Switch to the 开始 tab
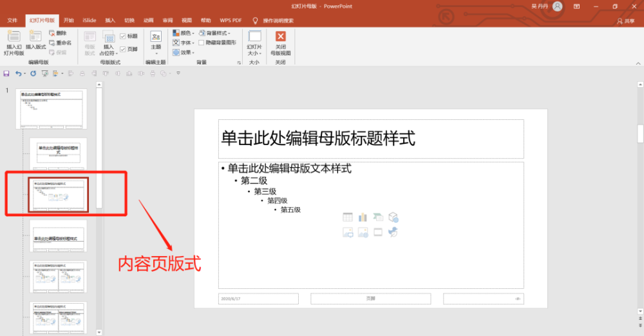 click(x=69, y=21)
